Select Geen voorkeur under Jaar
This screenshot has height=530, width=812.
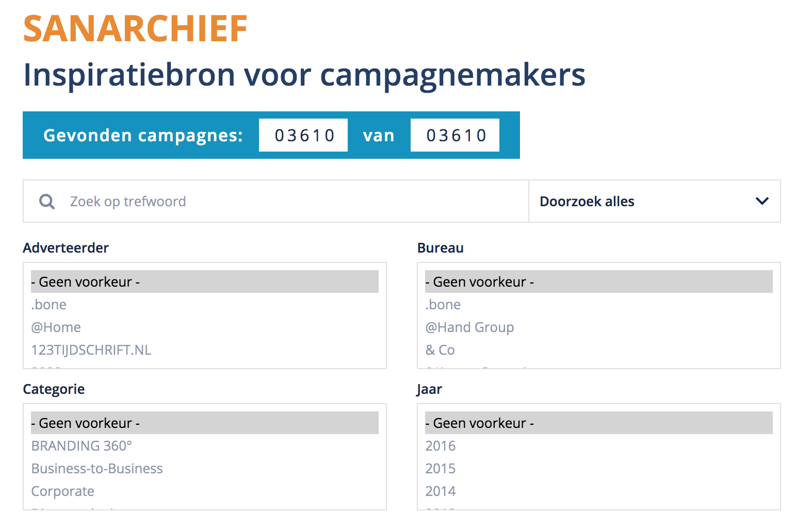[598, 423]
